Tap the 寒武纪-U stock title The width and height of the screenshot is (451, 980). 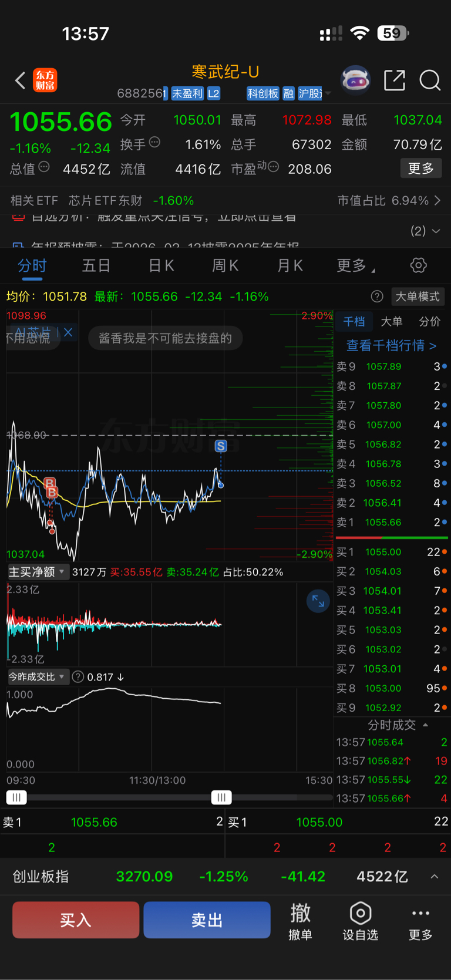tap(225, 72)
